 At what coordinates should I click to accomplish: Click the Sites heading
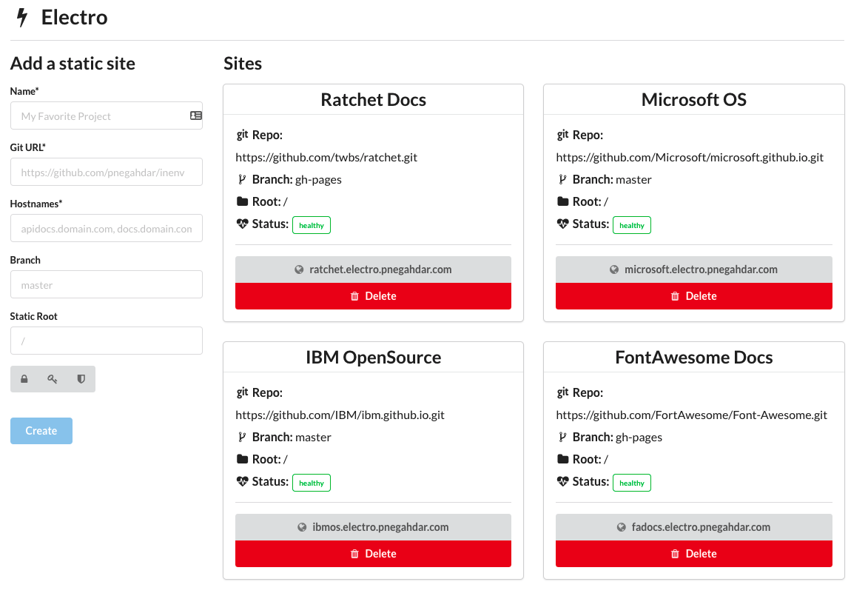pyautogui.click(x=243, y=64)
